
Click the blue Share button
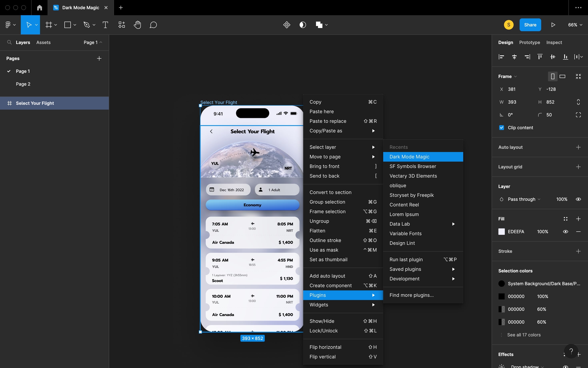pos(530,25)
